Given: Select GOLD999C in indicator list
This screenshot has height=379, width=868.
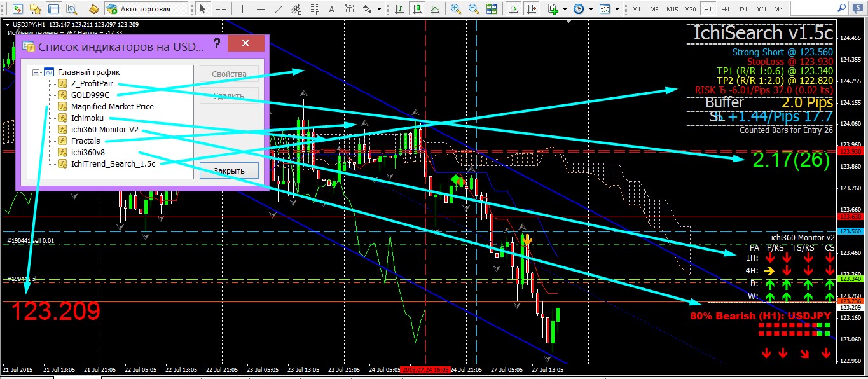Looking at the screenshot, I should click(90, 95).
